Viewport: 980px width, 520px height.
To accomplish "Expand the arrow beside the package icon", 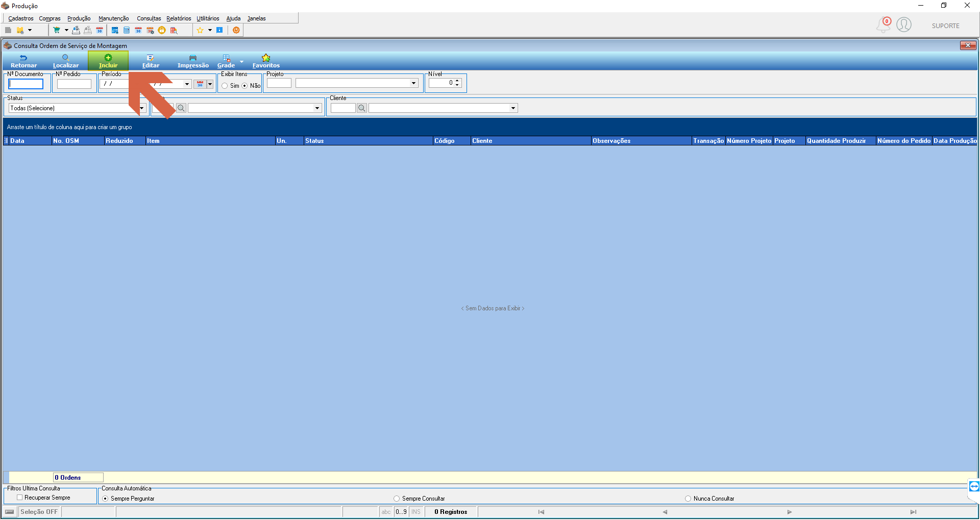I will [x=30, y=30].
